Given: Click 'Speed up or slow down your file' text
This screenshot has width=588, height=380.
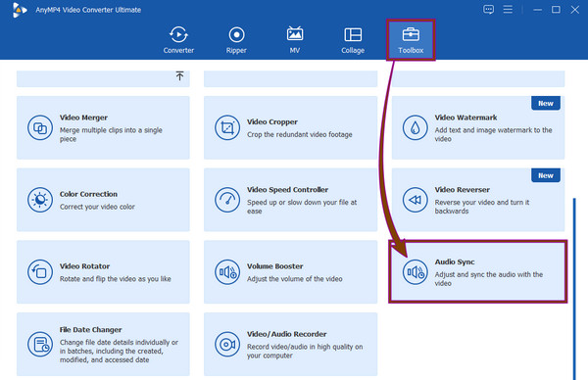Looking at the screenshot, I should pyautogui.click(x=302, y=207).
